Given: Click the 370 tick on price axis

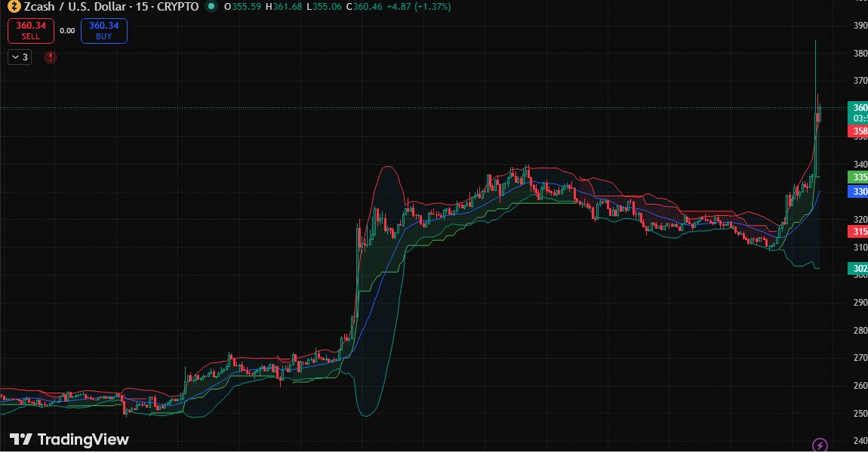Looking at the screenshot, I should 860,81.
